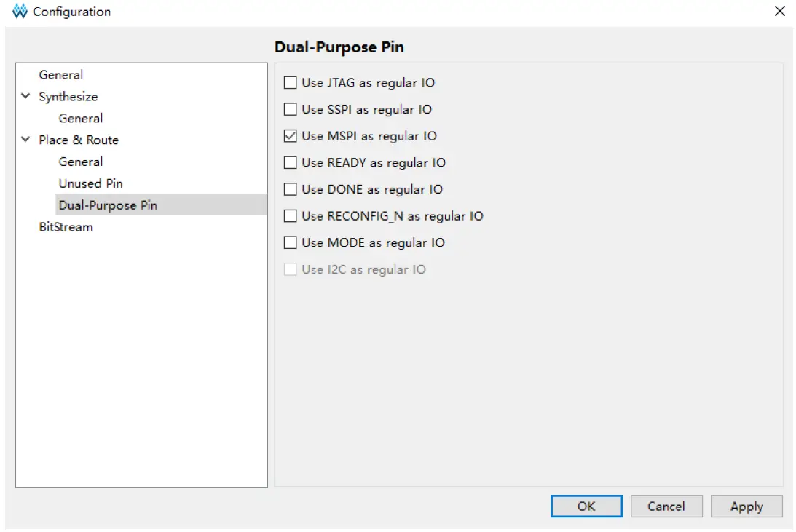Screen dimensions: 796x532
Task: Select General under Synthesize
Action: coord(80,118)
